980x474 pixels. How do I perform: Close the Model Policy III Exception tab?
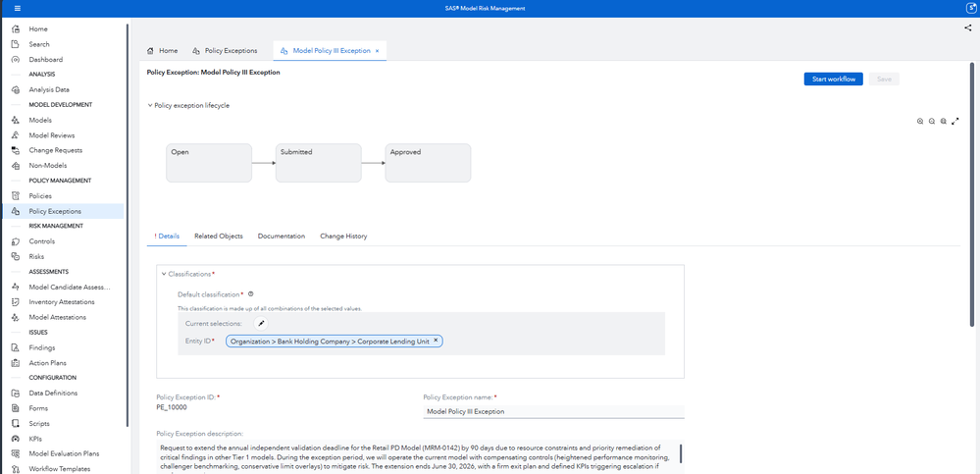[x=377, y=51]
